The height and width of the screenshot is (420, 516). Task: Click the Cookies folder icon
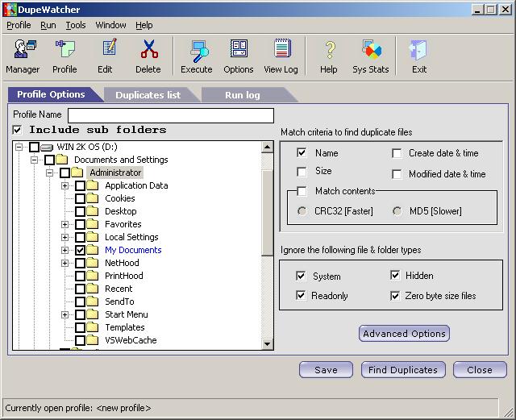pyautogui.click(x=93, y=198)
